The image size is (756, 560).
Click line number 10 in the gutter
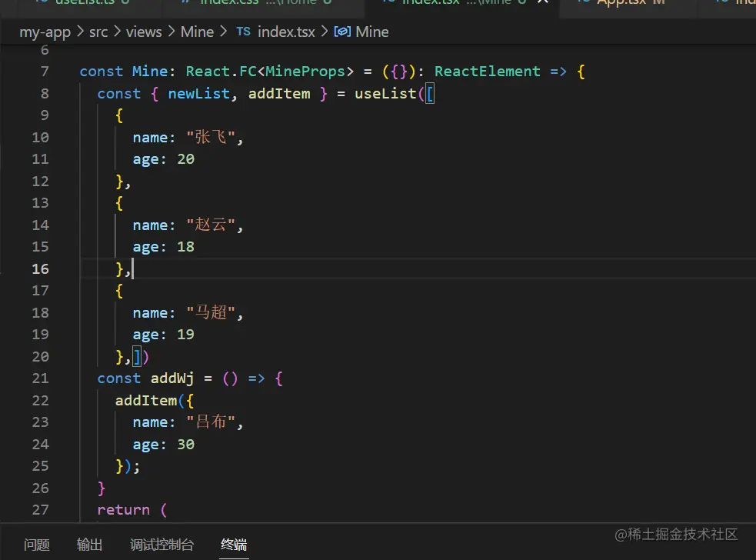[41, 138]
